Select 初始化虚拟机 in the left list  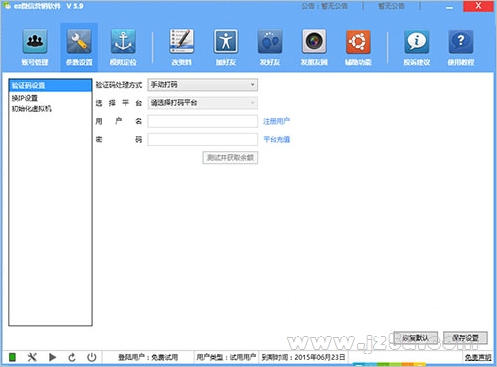32,108
